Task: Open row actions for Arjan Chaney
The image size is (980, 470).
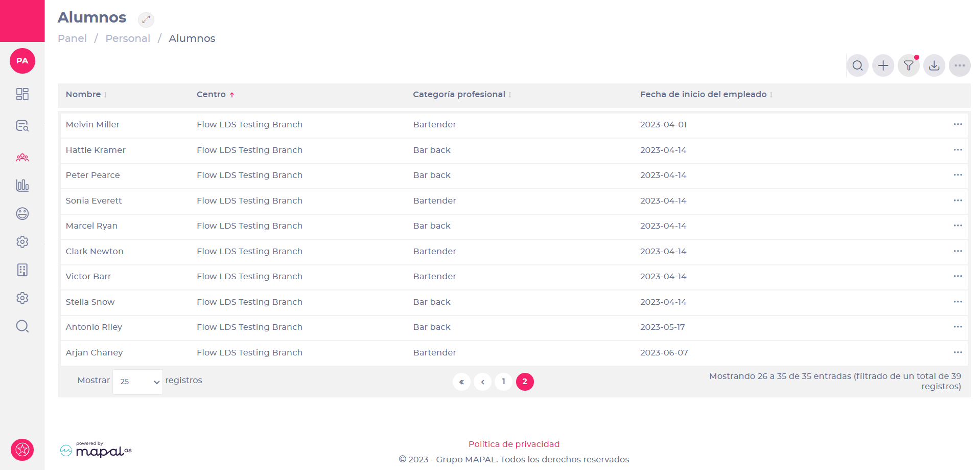Action: pyautogui.click(x=958, y=352)
